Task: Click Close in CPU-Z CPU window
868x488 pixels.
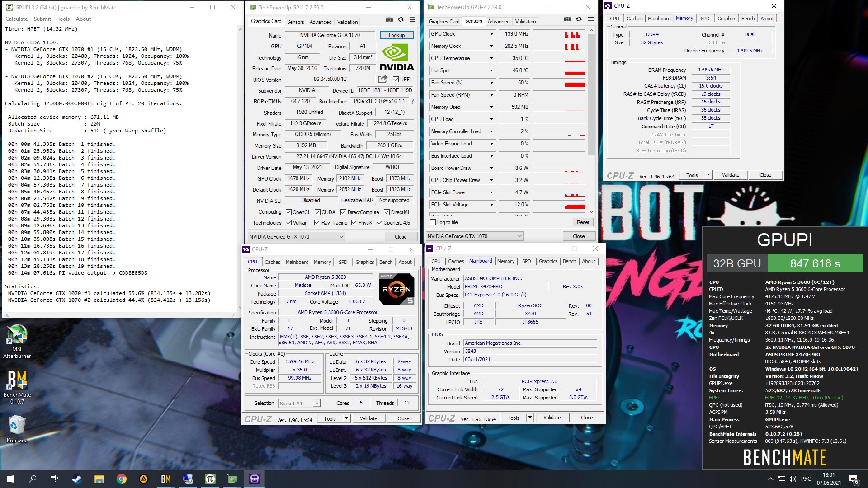Action: [x=403, y=418]
